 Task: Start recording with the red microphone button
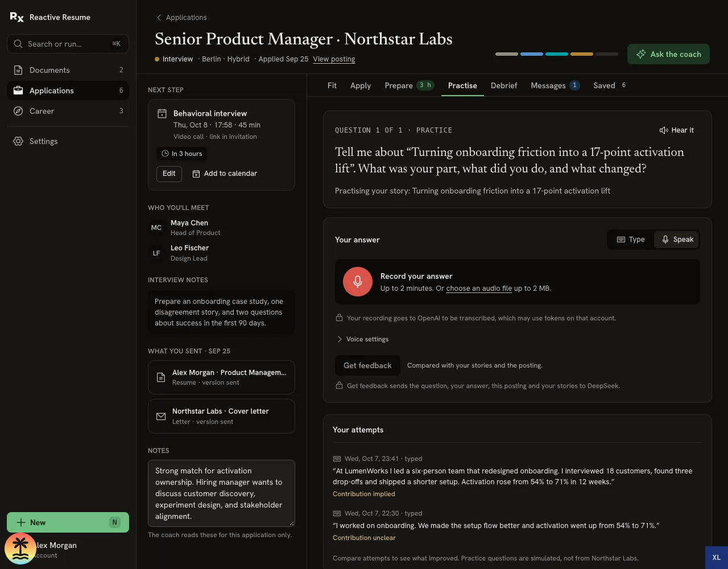[x=358, y=282]
